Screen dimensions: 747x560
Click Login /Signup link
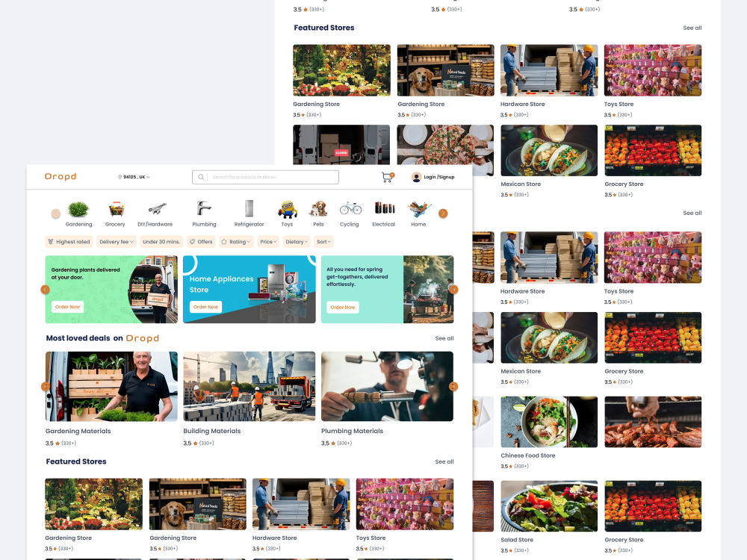coord(438,177)
